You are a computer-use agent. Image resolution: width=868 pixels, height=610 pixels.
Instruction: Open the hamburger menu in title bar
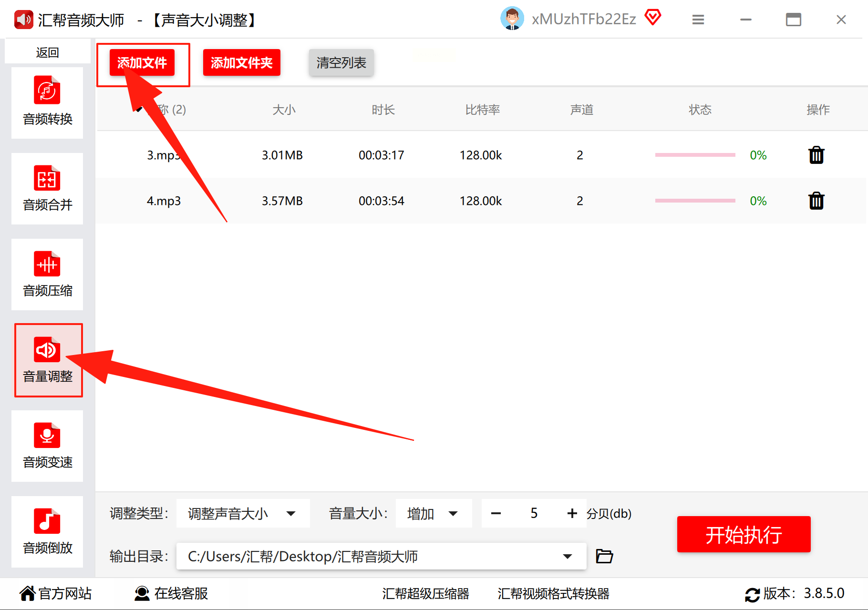(698, 20)
